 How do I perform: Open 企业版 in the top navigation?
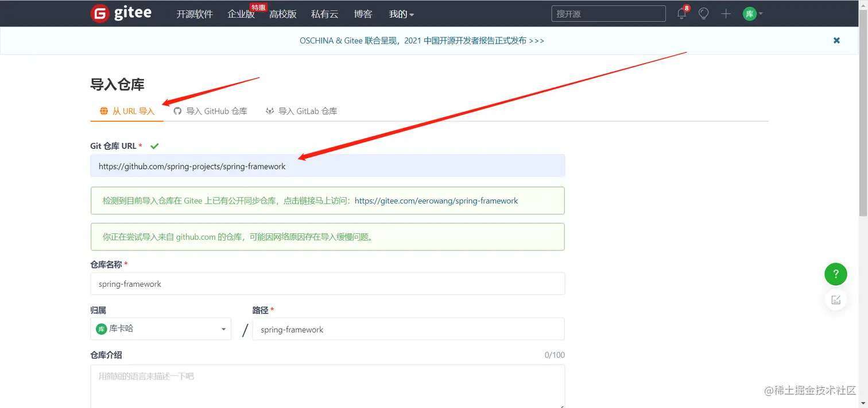pos(241,14)
